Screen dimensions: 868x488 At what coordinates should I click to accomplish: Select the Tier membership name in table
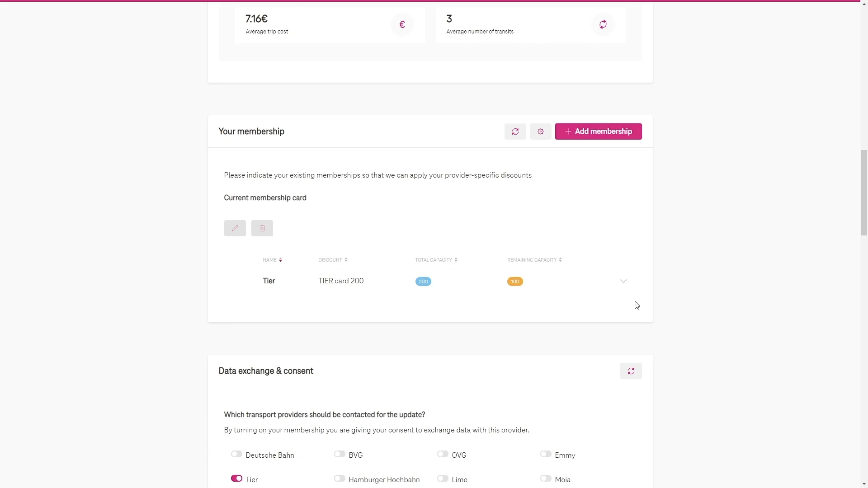269,281
